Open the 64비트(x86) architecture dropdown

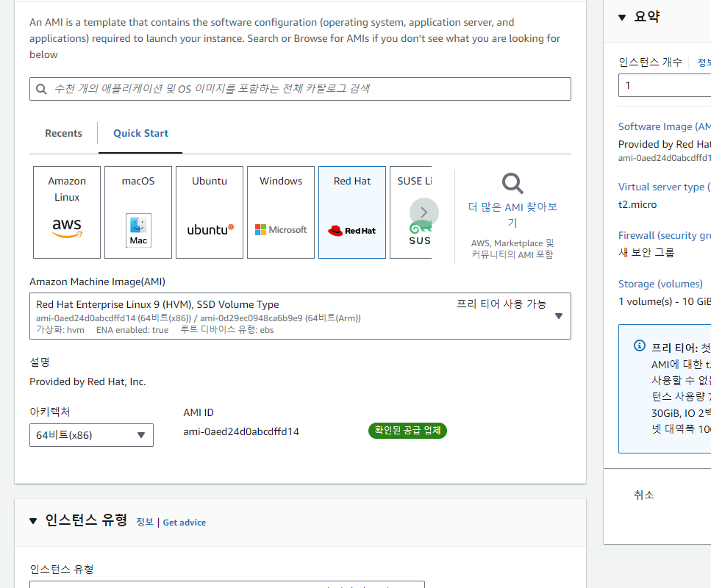(x=92, y=435)
